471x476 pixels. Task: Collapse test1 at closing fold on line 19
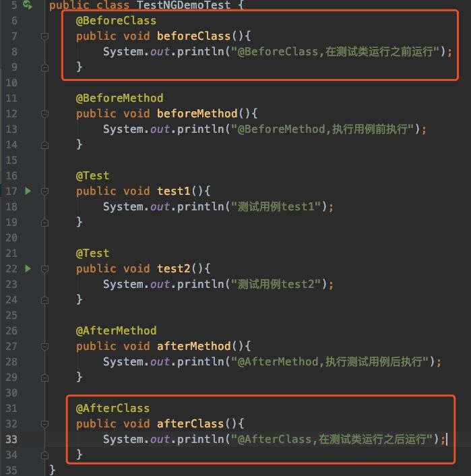point(44,222)
